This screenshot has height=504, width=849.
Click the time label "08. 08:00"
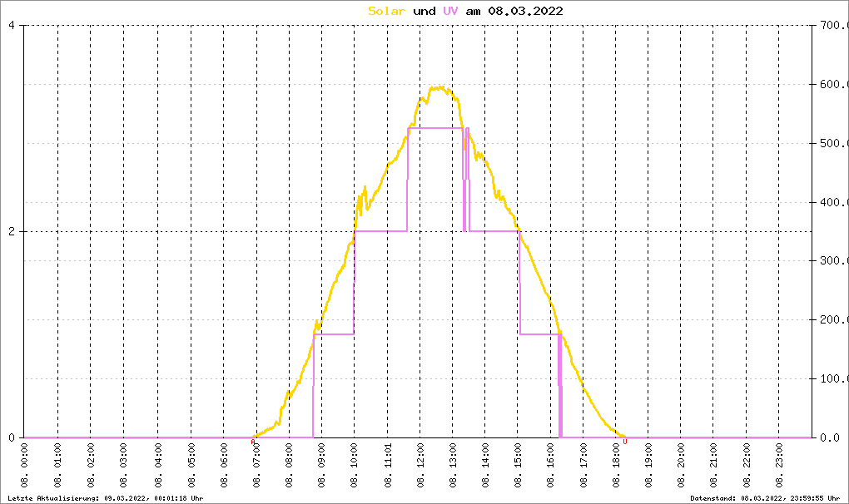(289, 466)
